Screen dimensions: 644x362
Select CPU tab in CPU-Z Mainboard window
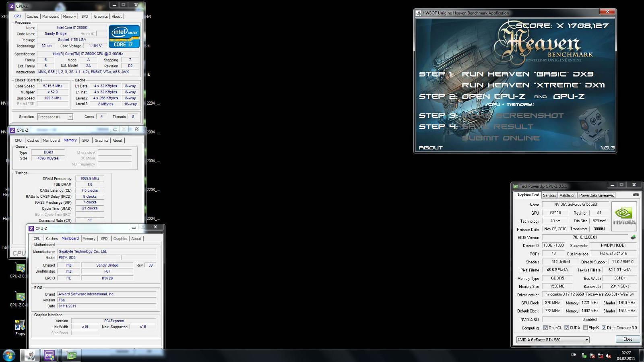tap(37, 239)
